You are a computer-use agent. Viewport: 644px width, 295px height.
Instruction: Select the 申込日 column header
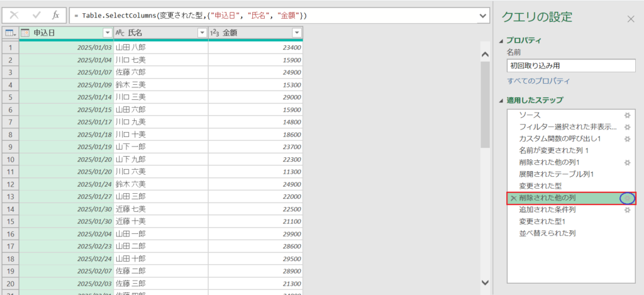coord(66,33)
